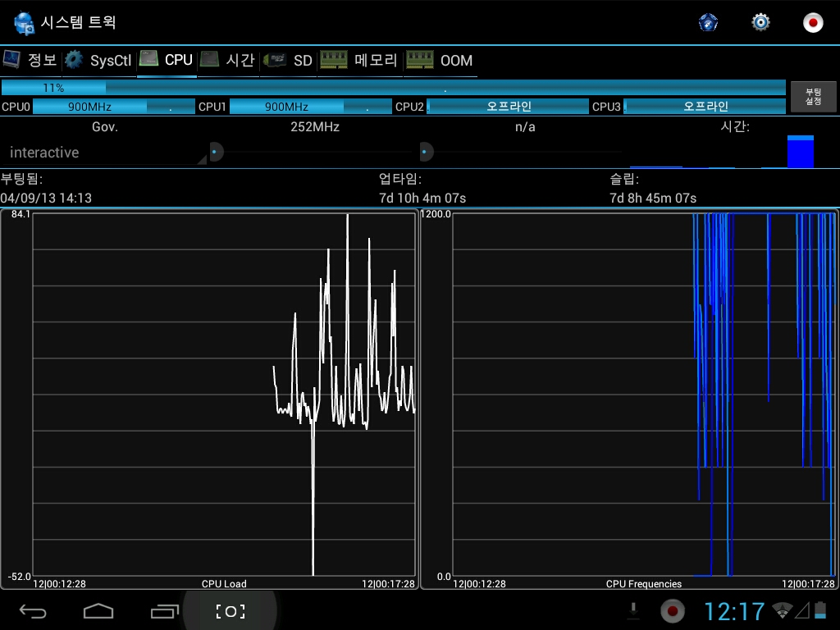Open the settings gear in the title bar
This screenshot has width=840, height=630.
(760, 22)
